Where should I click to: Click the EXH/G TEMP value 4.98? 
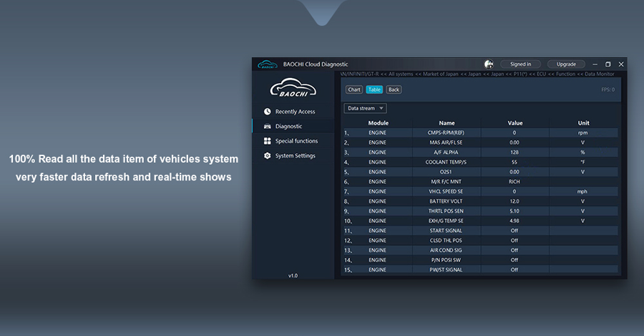pos(514,221)
